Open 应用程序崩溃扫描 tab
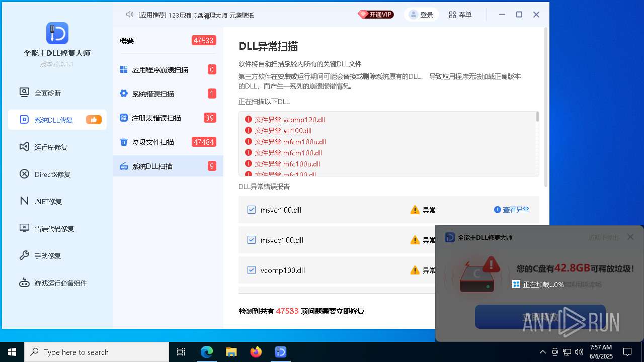The height and width of the screenshot is (362, 644). click(168, 70)
